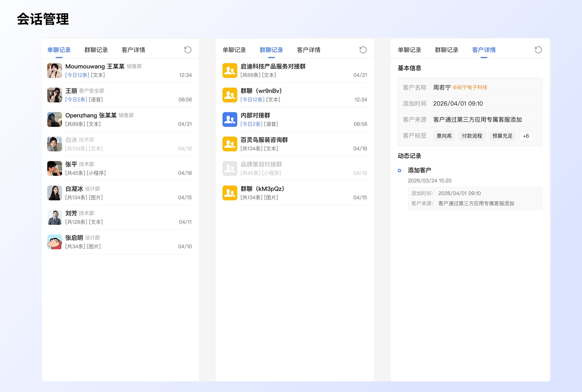The height and width of the screenshot is (392, 582).
Task: Click 刘芳's avatar in the list
Action: click(55, 217)
